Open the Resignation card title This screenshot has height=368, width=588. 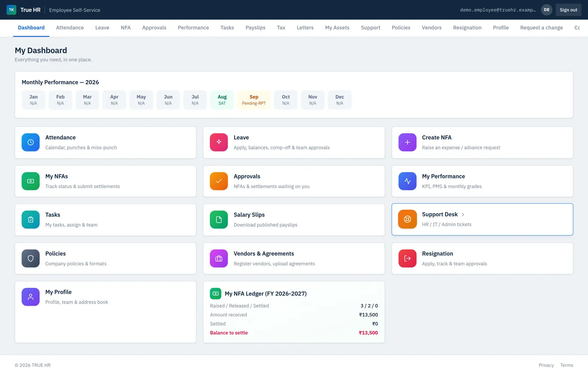pyautogui.click(x=437, y=254)
